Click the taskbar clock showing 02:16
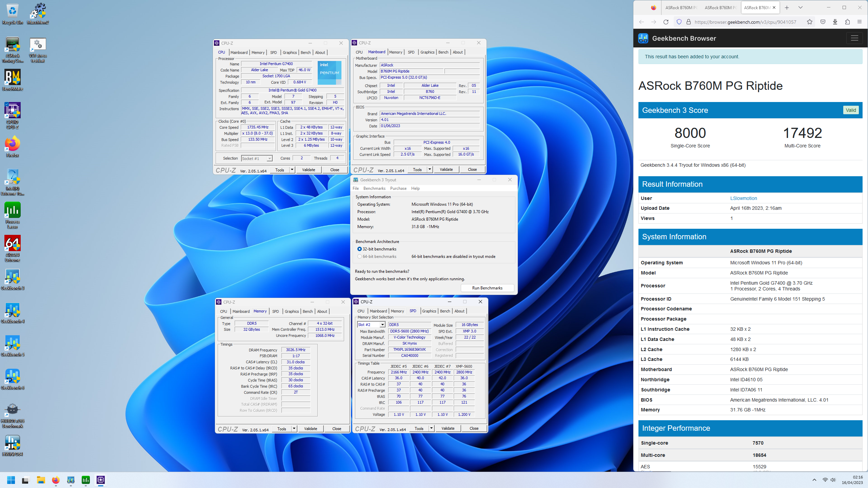 point(852,480)
